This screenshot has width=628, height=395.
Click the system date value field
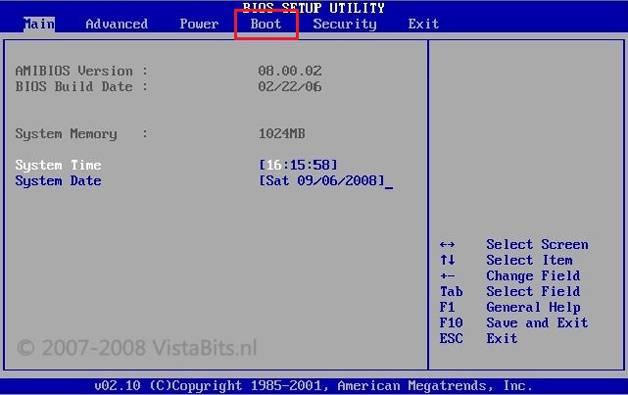click(x=321, y=181)
